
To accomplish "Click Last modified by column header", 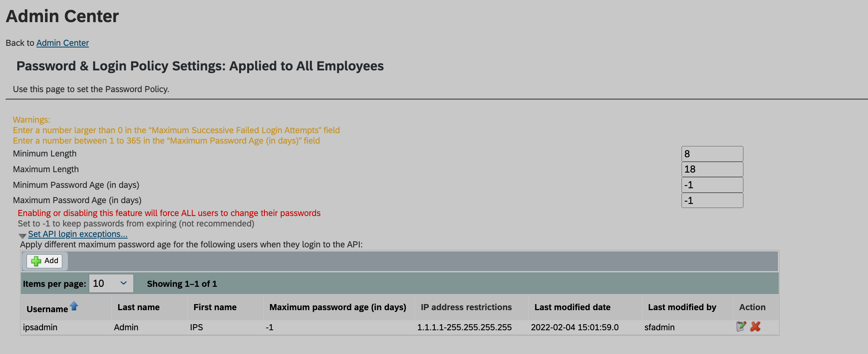I will click(682, 307).
